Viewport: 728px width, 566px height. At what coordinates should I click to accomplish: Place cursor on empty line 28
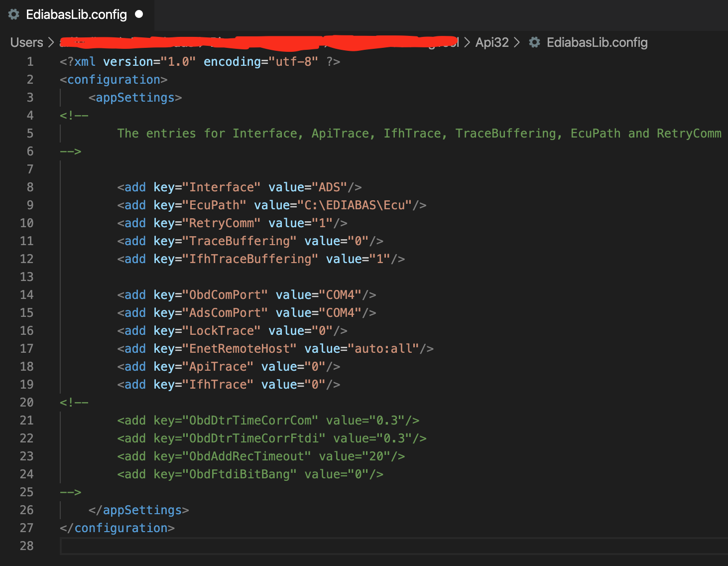click(349, 546)
